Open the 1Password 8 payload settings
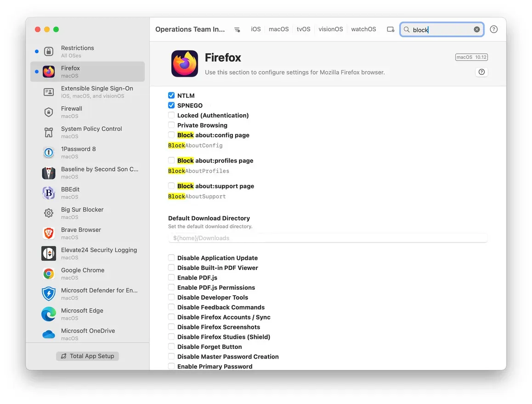The width and height of the screenshot is (532, 404). [x=78, y=152]
